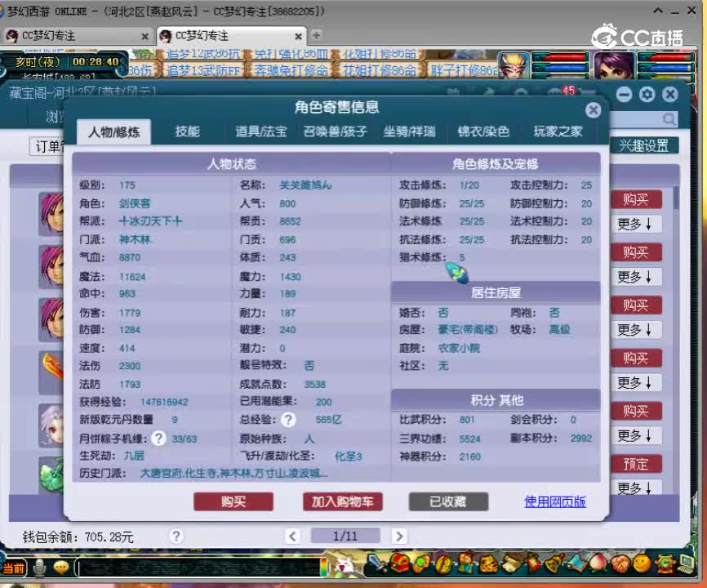Expand the fifth 更多↓ listing row
Viewport: 707px width, 588px height.
(x=635, y=435)
